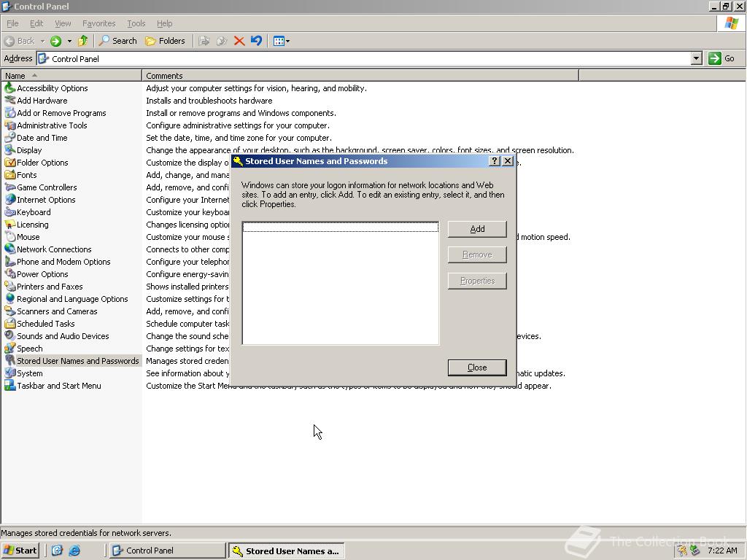Open the Power Options icon
Viewport: 747px width, 560px height.
pyautogui.click(x=10, y=274)
